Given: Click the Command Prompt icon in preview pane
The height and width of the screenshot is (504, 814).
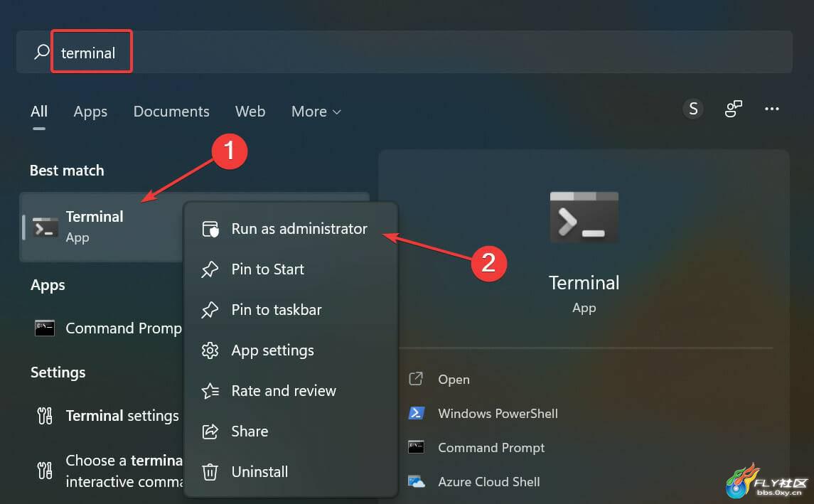Looking at the screenshot, I should coord(417,447).
